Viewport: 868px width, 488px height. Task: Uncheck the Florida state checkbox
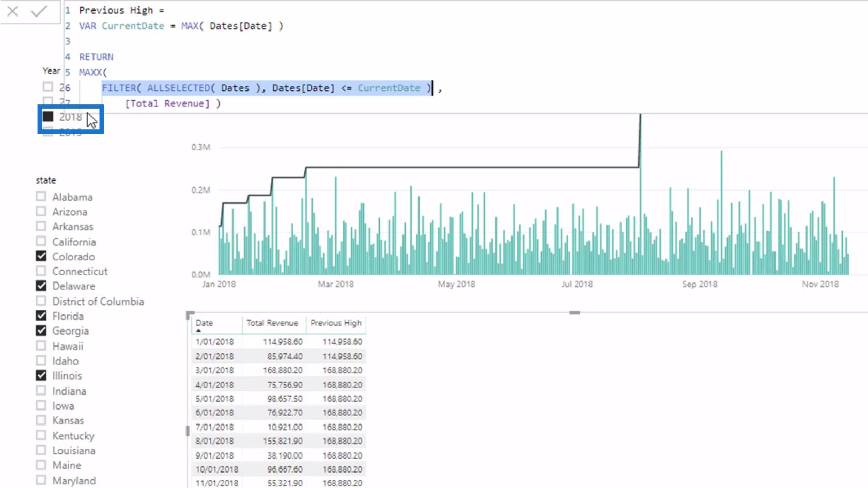point(41,316)
